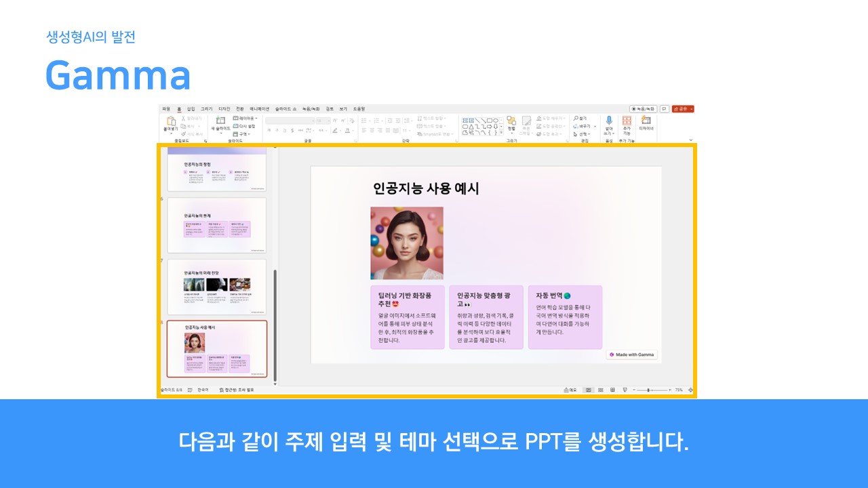Click the zoom slider in status bar
The height and width of the screenshot is (488, 868).
pyautogui.click(x=652, y=390)
